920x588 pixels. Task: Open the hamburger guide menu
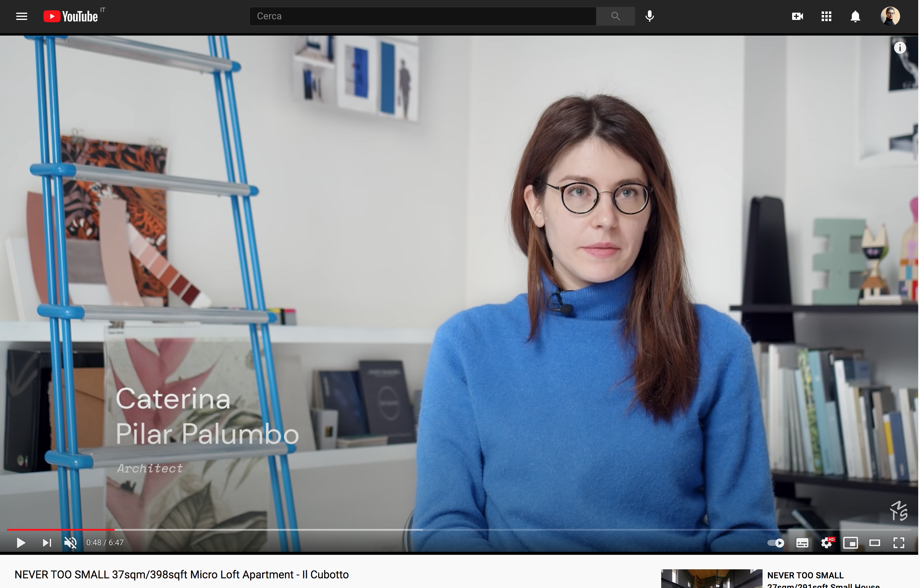point(22,16)
